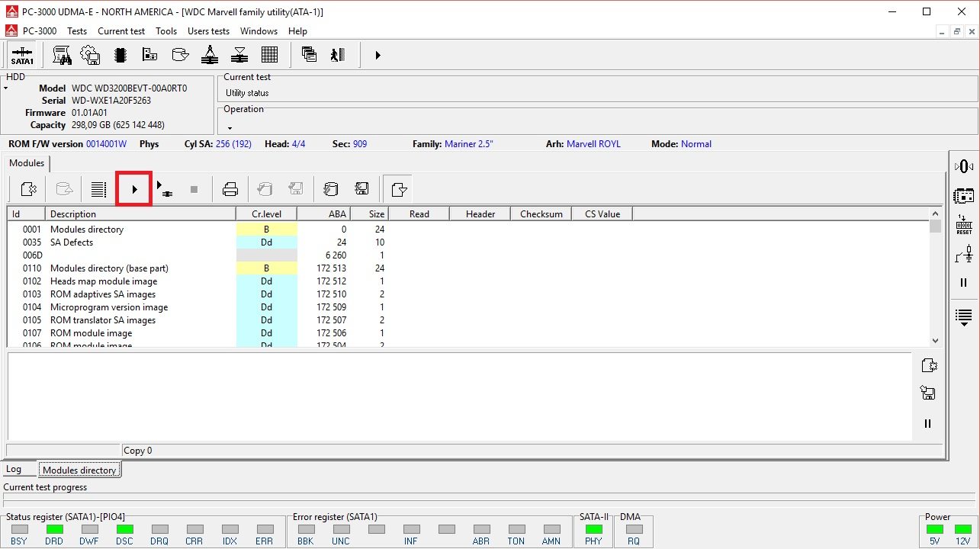Sort by the Size column header

click(x=370, y=214)
